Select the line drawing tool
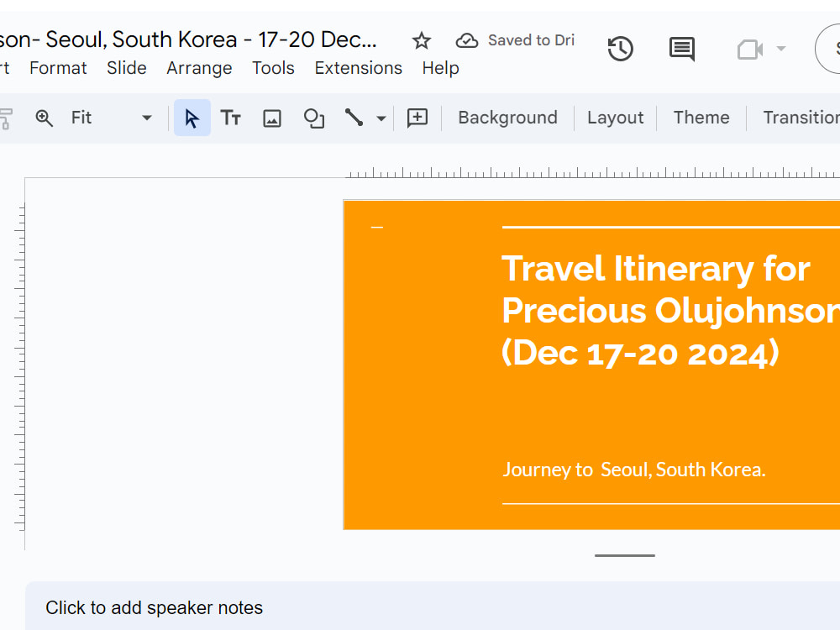 pos(354,118)
